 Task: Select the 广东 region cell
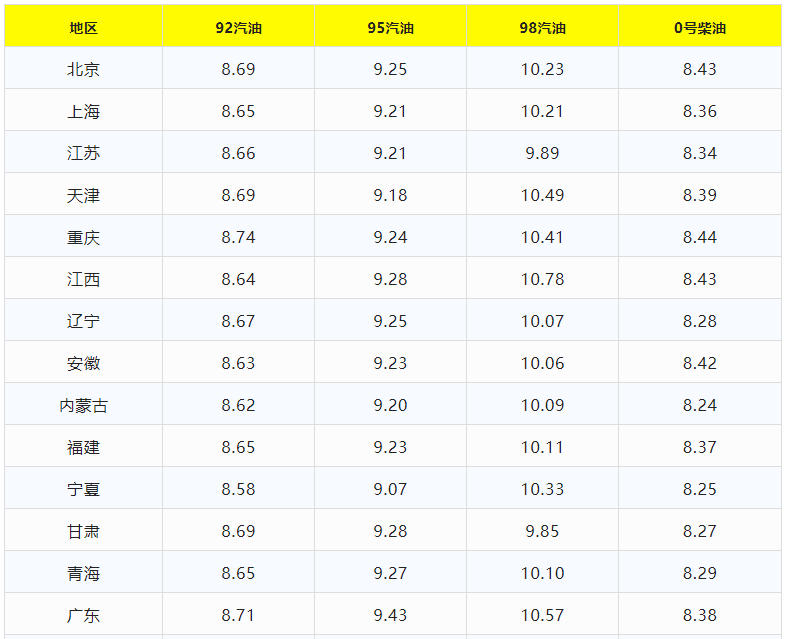(83, 616)
